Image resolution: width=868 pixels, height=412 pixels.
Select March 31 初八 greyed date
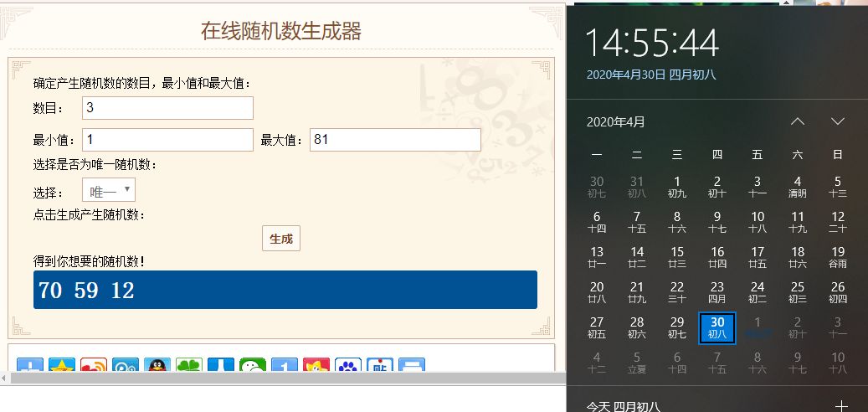[x=637, y=188]
